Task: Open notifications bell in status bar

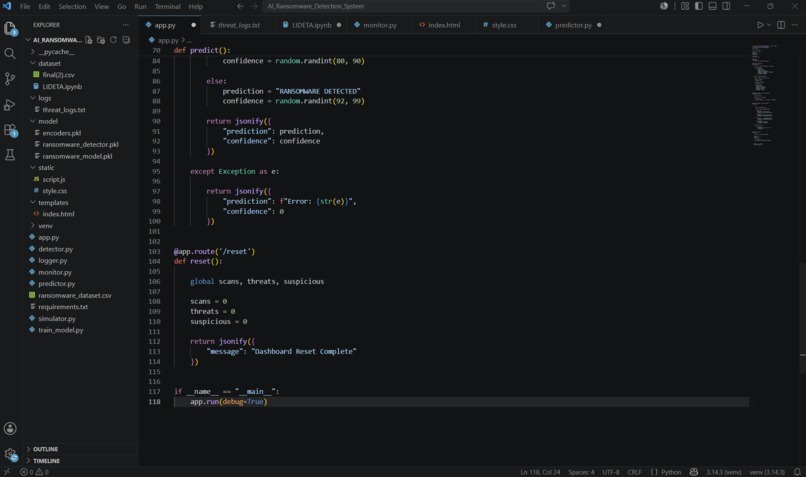Action: [x=797, y=472]
